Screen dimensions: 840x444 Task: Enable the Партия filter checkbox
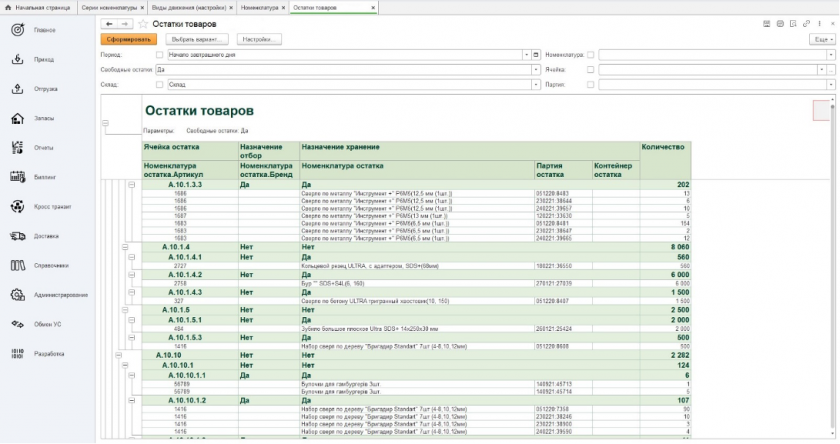click(x=590, y=85)
